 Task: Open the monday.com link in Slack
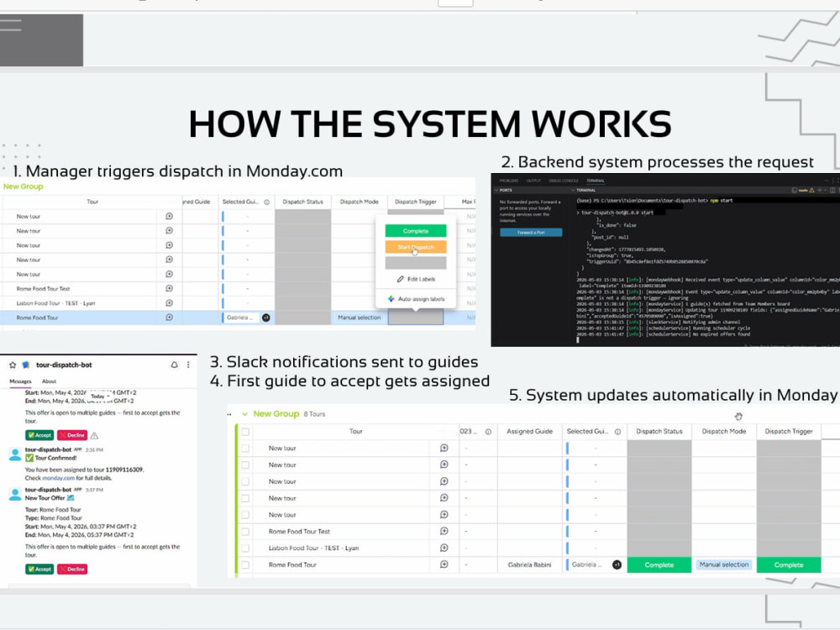[59, 478]
